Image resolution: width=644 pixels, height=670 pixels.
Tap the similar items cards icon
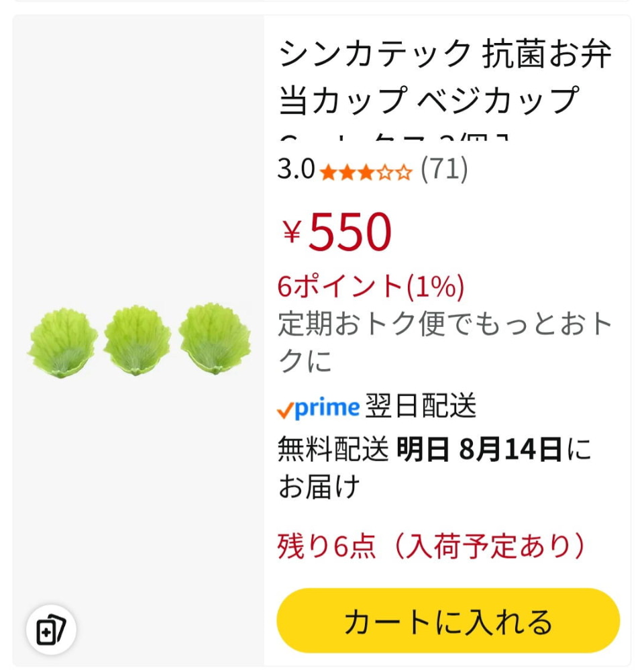pos(51,630)
